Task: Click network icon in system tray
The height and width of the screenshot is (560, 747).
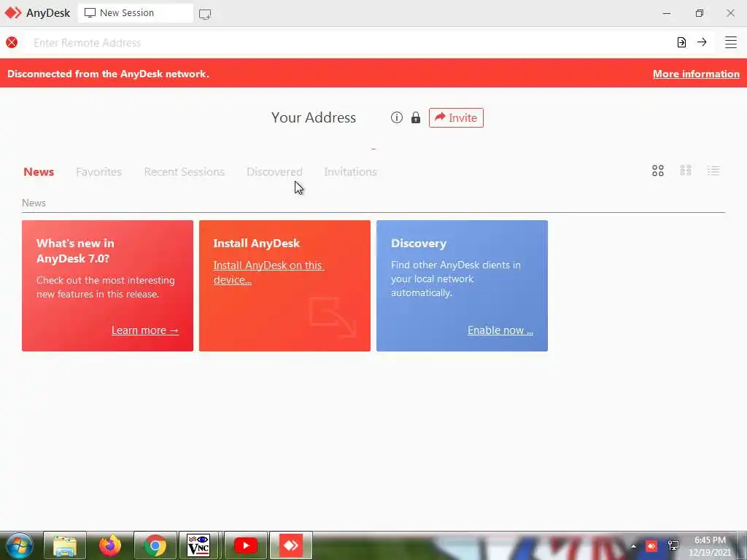Action: click(673, 545)
